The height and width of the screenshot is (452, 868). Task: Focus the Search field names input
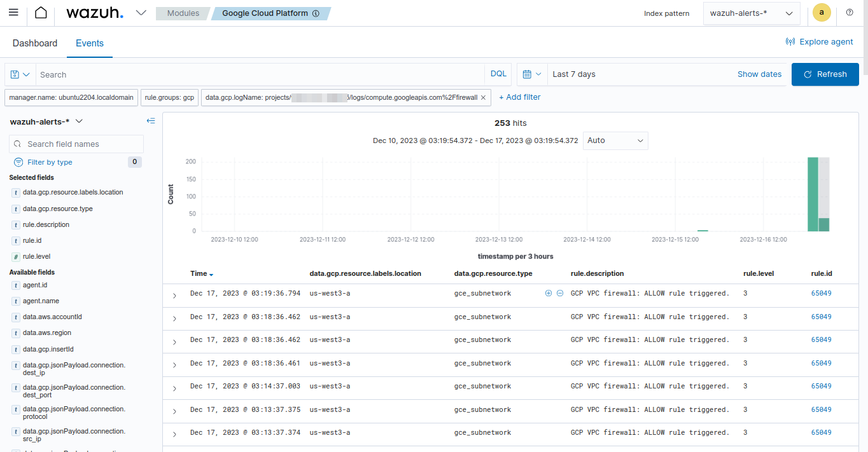76,144
